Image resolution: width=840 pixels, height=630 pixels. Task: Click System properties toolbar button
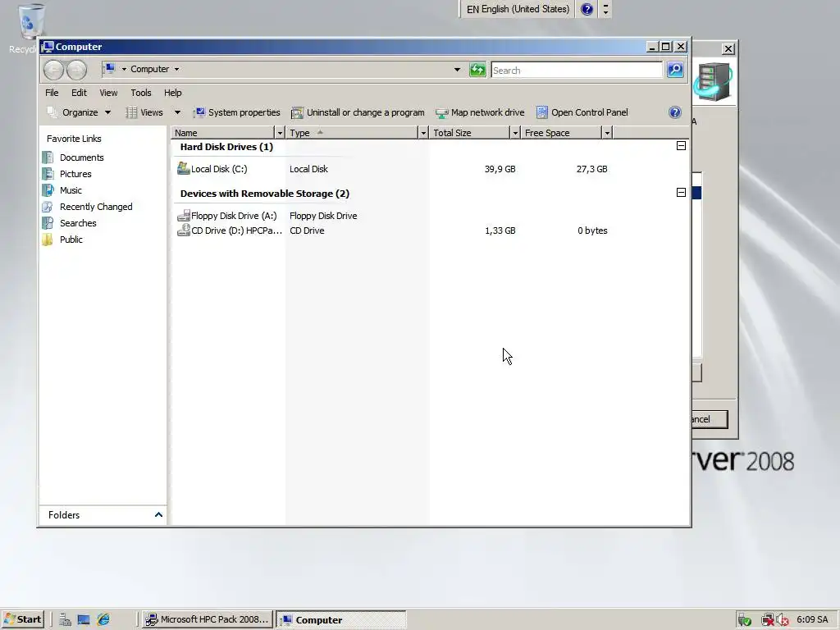tap(237, 112)
